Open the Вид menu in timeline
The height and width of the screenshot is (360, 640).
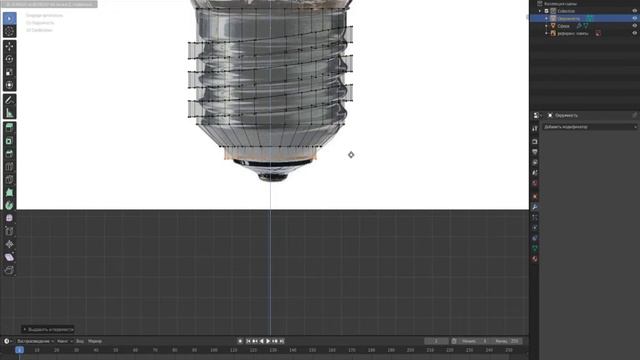point(80,341)
